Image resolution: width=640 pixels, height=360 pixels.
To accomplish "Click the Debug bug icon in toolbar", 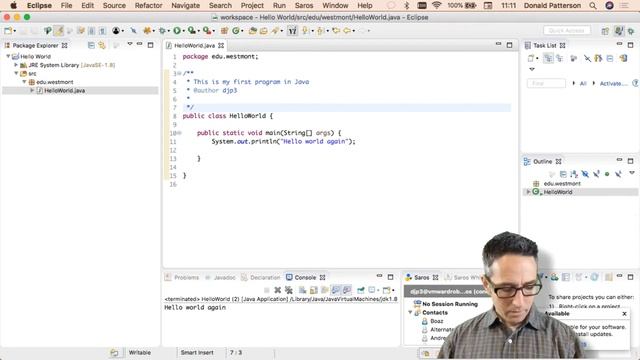I will pyautogui.click(x=162, y=31).
